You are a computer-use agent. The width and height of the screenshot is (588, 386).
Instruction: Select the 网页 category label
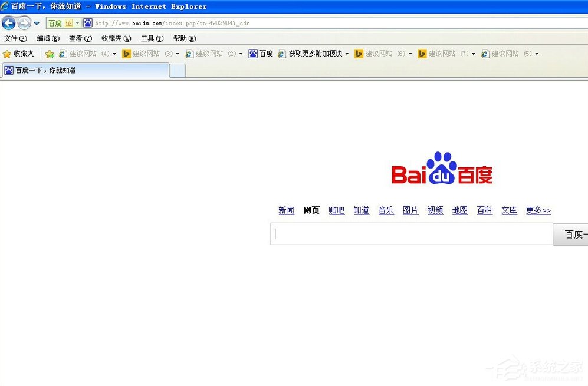tap(311, 210)
